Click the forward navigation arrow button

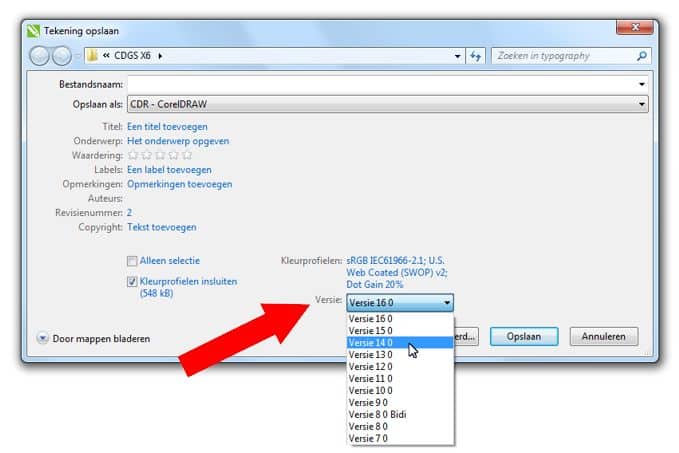pos(64,56)
